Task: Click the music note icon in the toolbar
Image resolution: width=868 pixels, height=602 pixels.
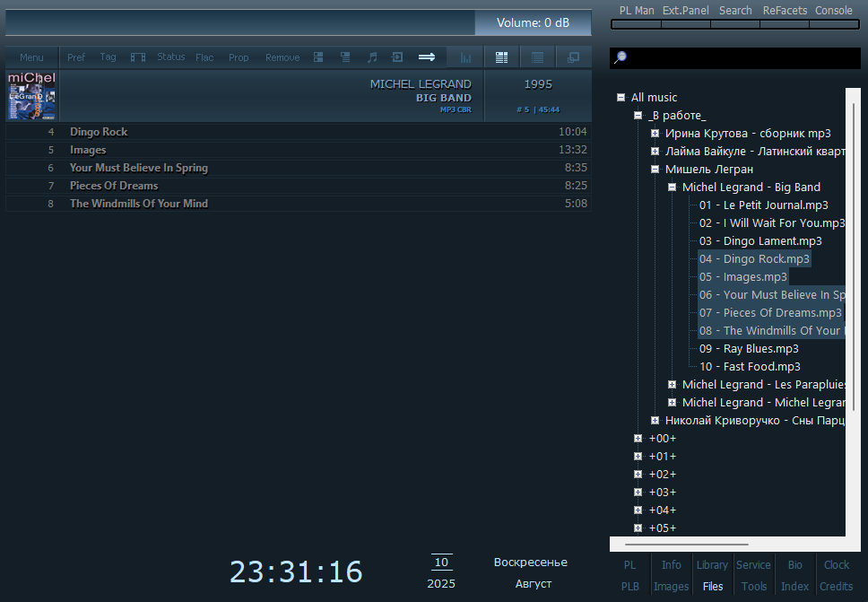Action: pyautogui.click(x=372, y=57)
